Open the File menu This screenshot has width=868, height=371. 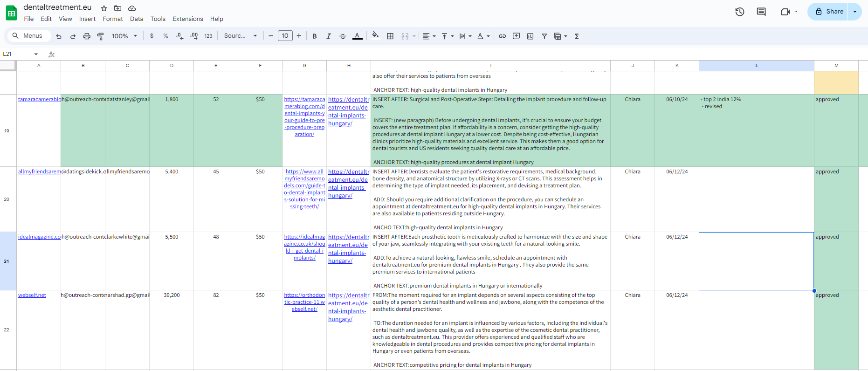point(29,19)
